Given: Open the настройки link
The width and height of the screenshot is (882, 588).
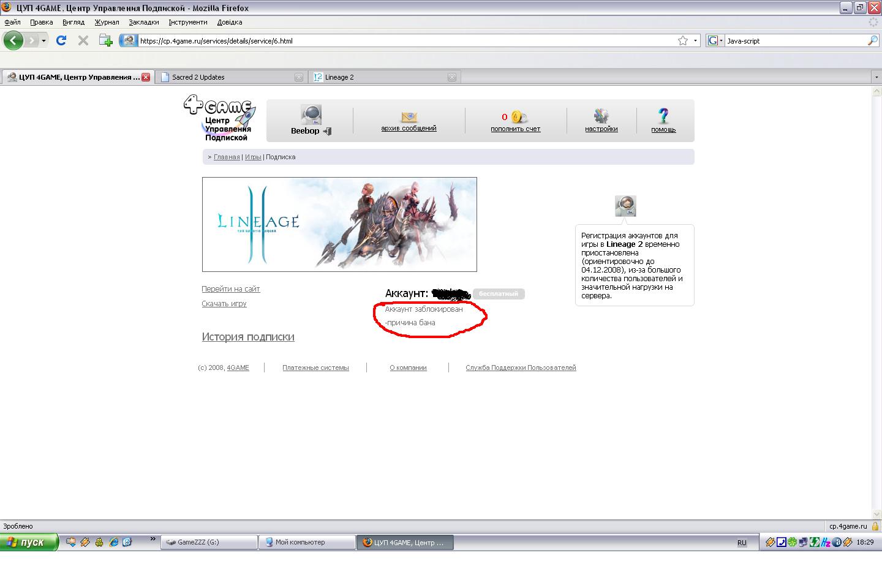Looking at the screenshot, I should pyautogui.click(x=601, y=129).
